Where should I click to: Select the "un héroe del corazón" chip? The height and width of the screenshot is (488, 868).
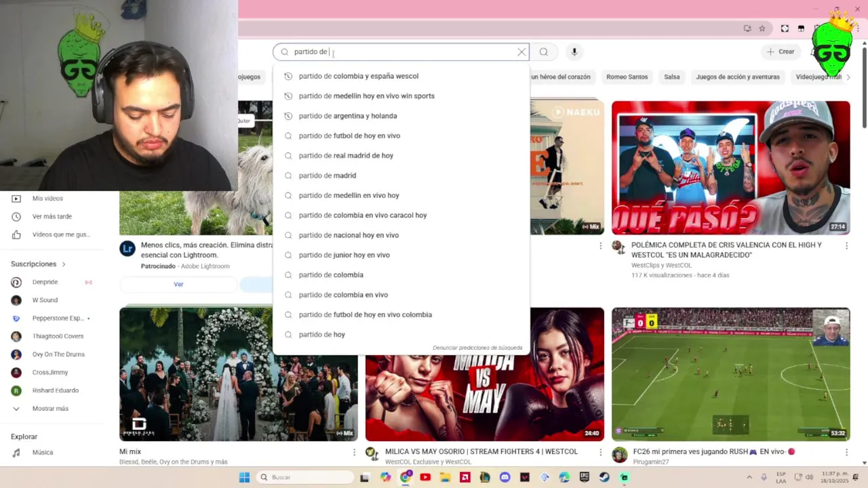click(561, 77)
